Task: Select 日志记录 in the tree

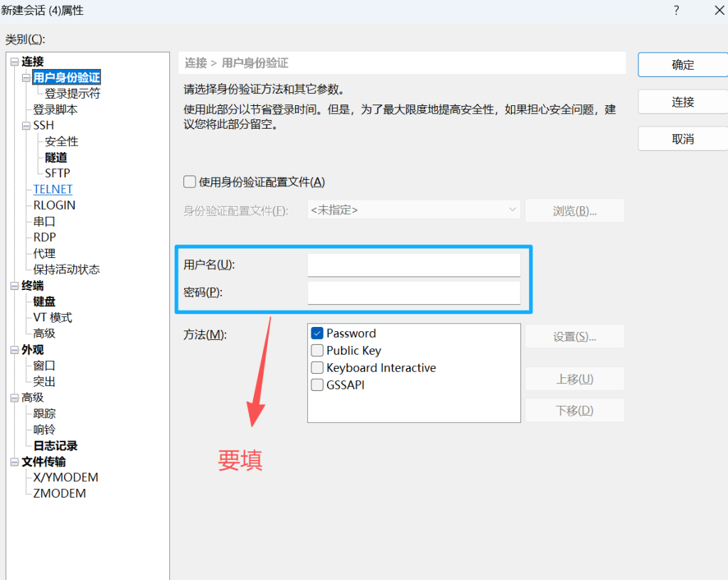Action: (55, 446)
